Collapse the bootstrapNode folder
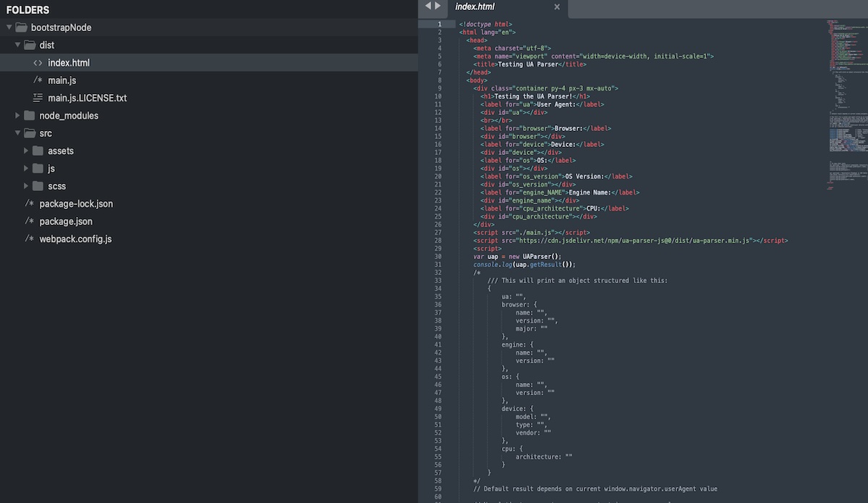 point(9,28)
